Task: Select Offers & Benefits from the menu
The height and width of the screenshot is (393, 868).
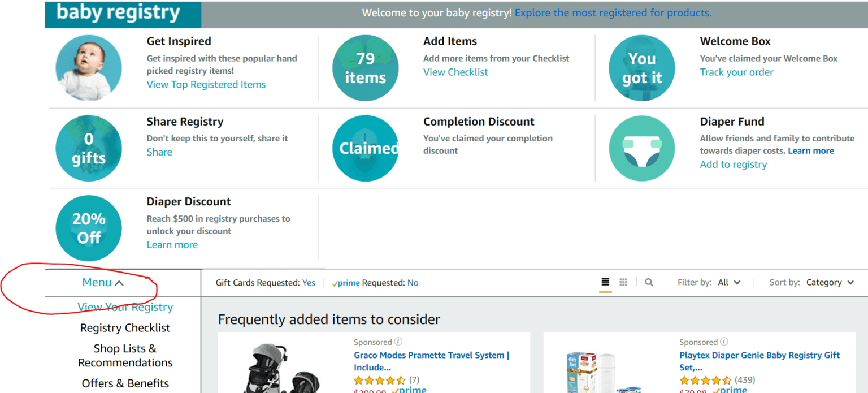Action: pos(125,383)
